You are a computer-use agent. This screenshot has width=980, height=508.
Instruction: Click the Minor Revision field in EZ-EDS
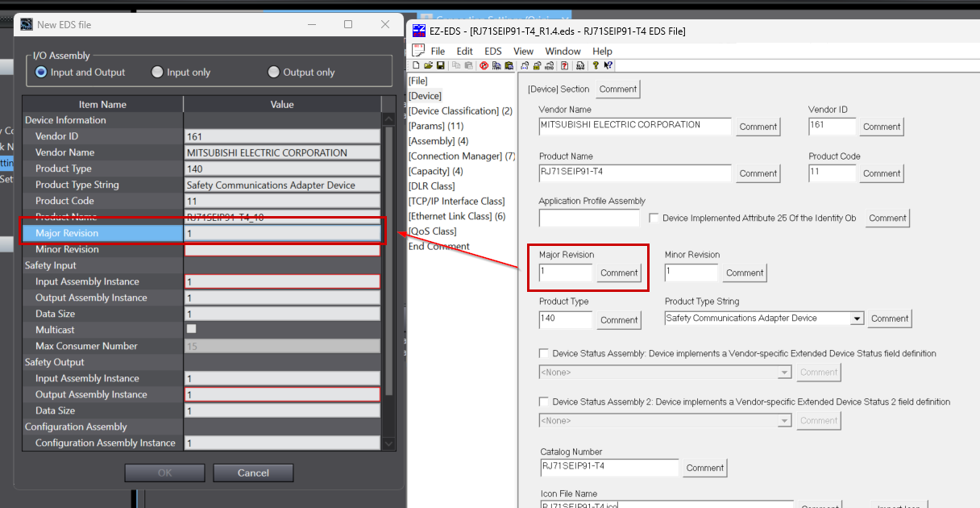(x=691, y=273)
